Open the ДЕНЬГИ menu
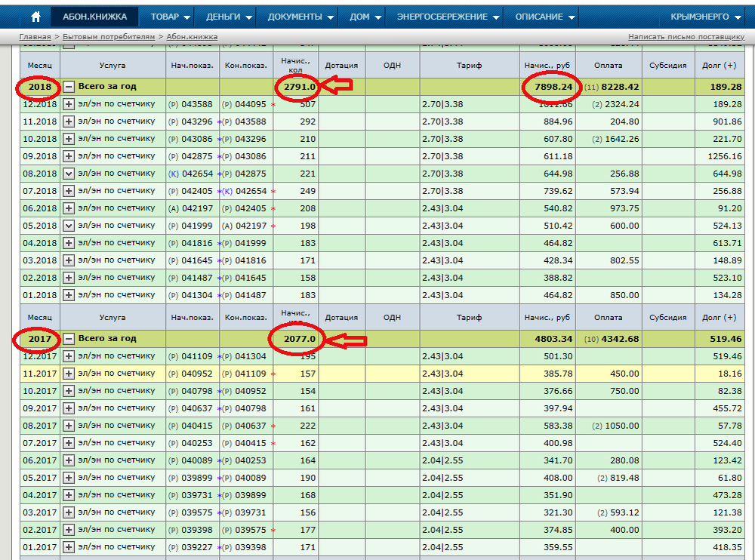 (x=230, y=17)
